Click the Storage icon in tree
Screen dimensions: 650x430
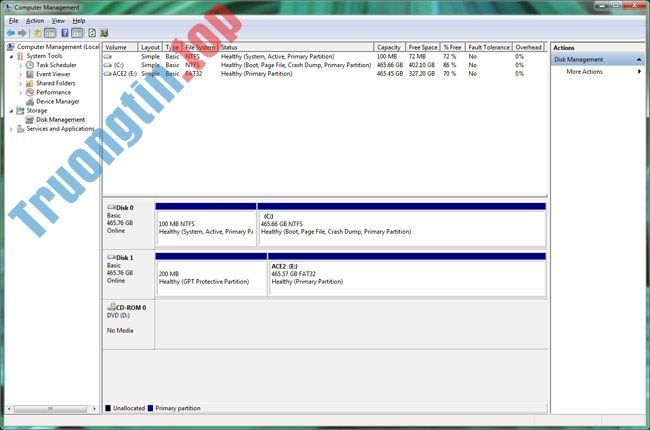click(x=20, y=111)
